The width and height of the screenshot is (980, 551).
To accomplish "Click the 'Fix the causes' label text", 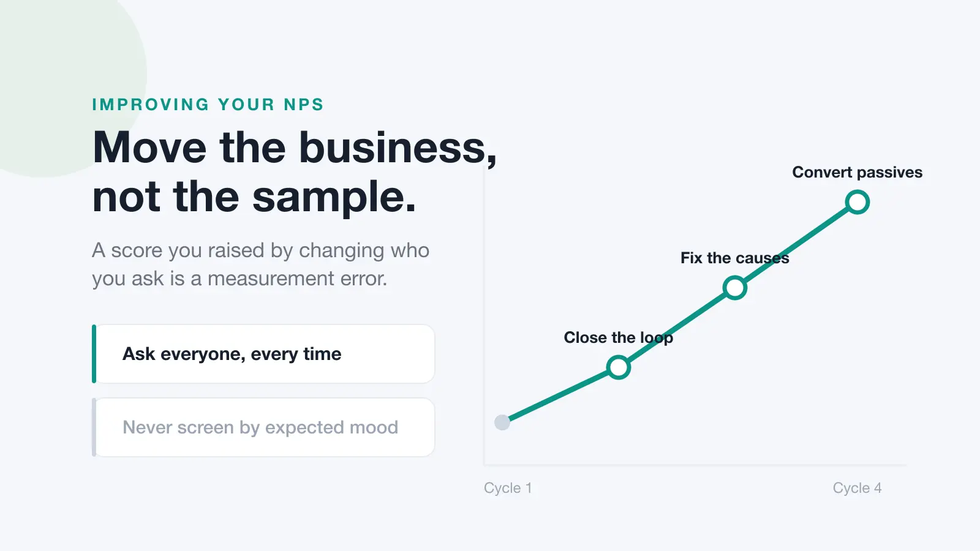I will pos(735,258).
